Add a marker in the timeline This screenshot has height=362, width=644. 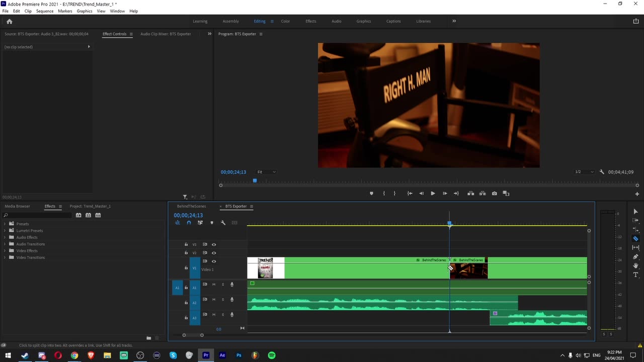click(212, 223)
